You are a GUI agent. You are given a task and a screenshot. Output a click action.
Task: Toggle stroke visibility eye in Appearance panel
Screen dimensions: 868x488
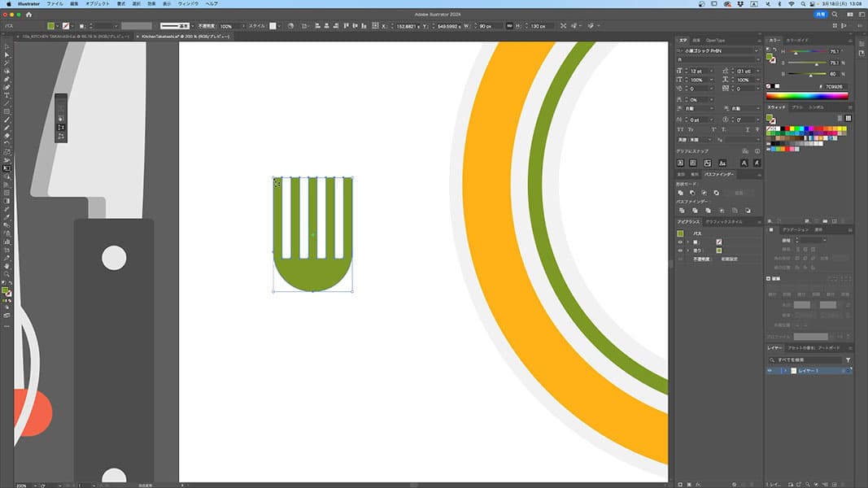click(680, 242)
